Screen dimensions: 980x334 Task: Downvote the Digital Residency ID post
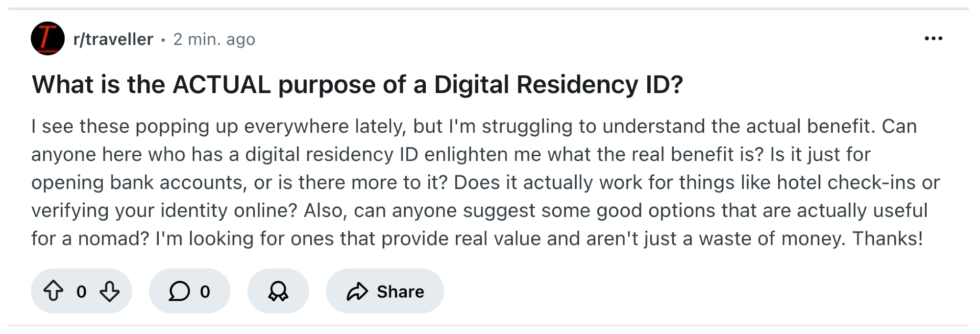(109, 291)
